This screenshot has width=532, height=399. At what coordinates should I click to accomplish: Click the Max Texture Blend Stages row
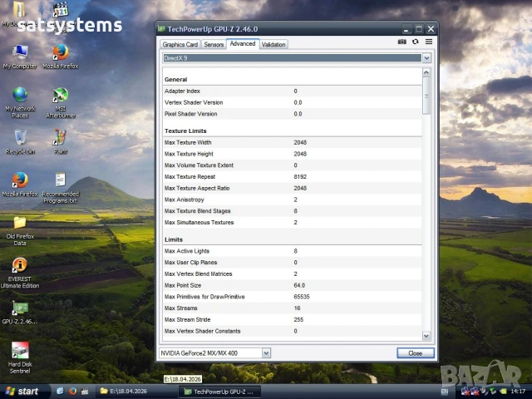pyautogui.click(x=292, y=211)
